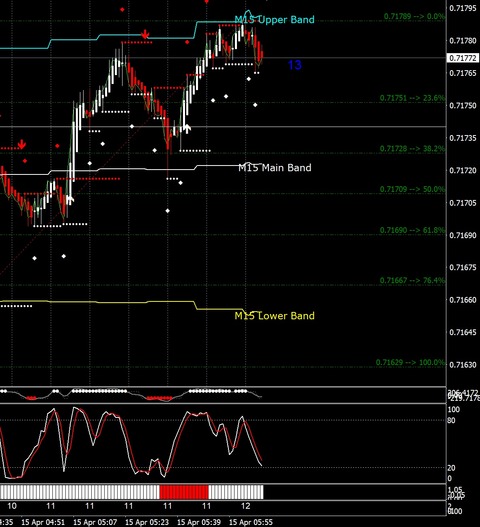Select the white buy arrow below the 0.71750 level

coord(187,128)
